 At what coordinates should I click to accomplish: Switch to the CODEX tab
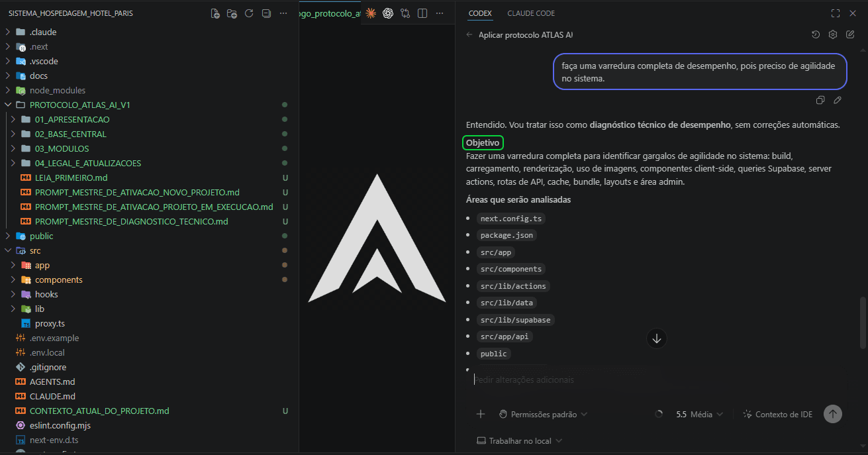coord(480,13)
